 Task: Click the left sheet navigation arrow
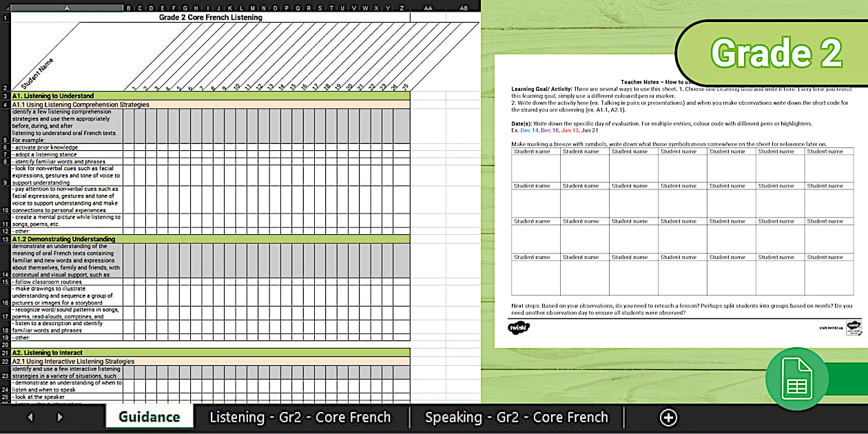coord(30,417)
